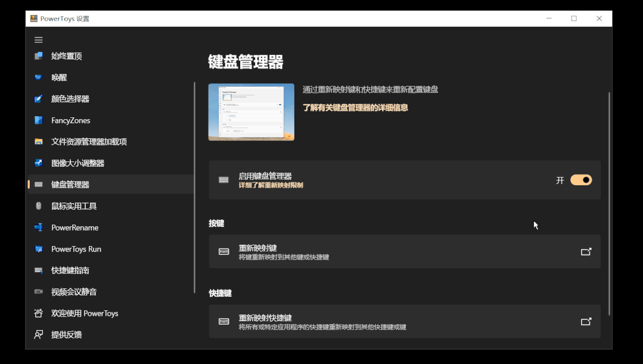This screenshot has width=643, height=364.
Task: Click the 始终置顶 sidebar icon
Action: click(39, 56)
